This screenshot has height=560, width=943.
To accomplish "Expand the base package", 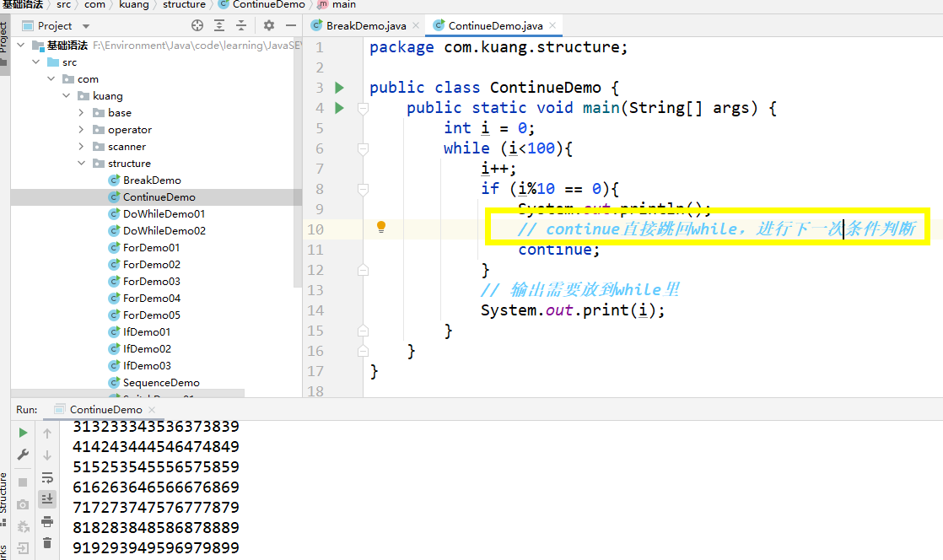I will click(81, 112).
